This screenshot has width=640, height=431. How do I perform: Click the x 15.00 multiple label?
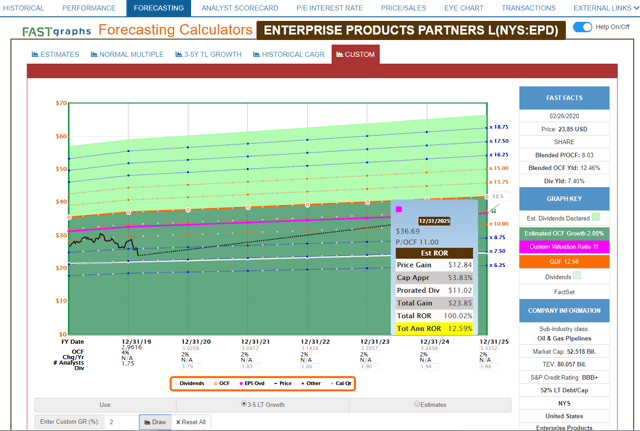point(499,168)
